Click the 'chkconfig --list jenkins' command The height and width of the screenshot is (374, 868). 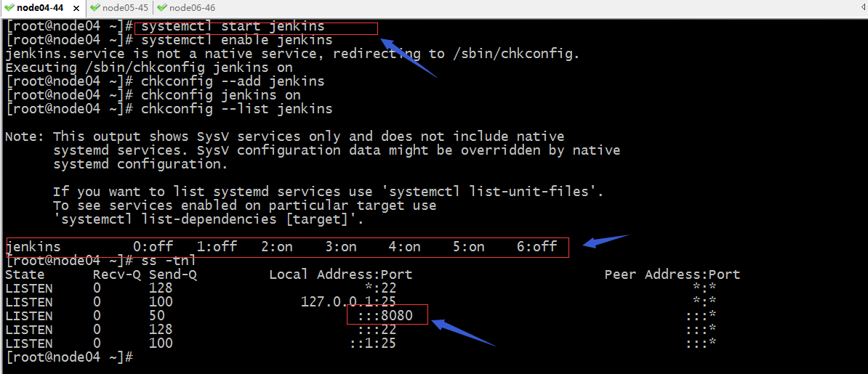tap(236, 109)
